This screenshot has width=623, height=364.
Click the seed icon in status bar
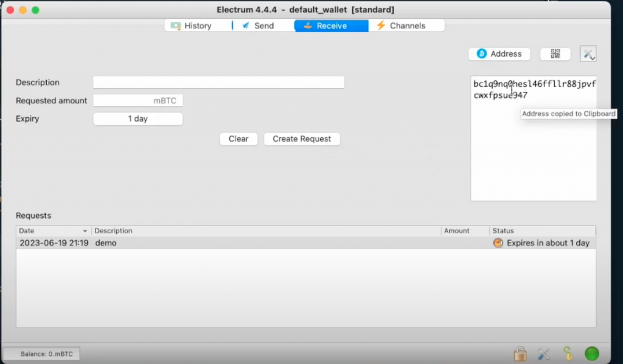click(x=568, y=353)
